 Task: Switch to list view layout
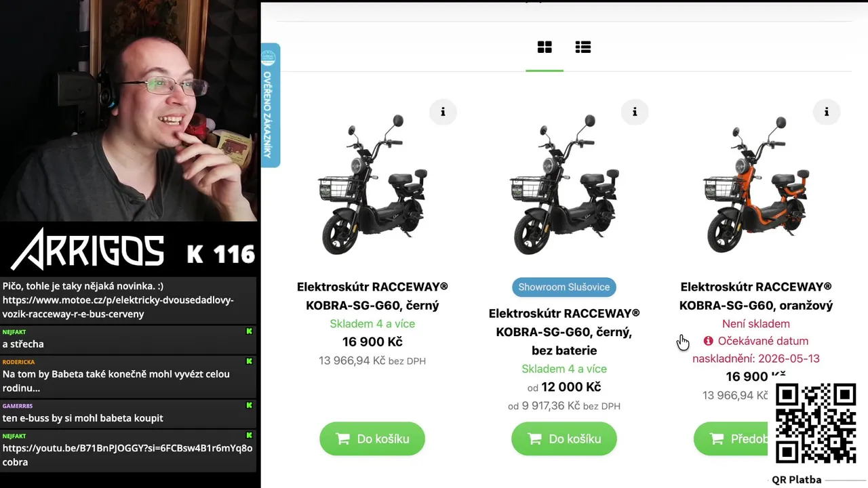[x=583, y=47]
